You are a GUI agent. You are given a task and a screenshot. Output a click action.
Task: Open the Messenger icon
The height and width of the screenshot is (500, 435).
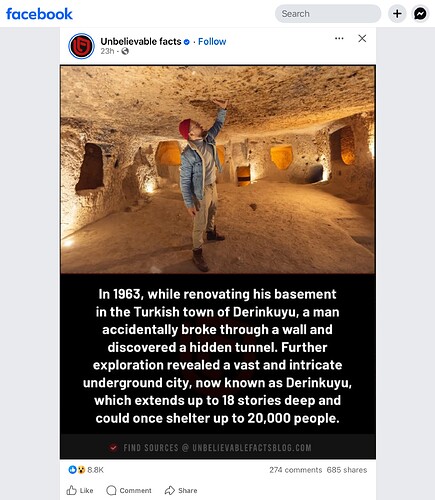click(x=420, y=14)
